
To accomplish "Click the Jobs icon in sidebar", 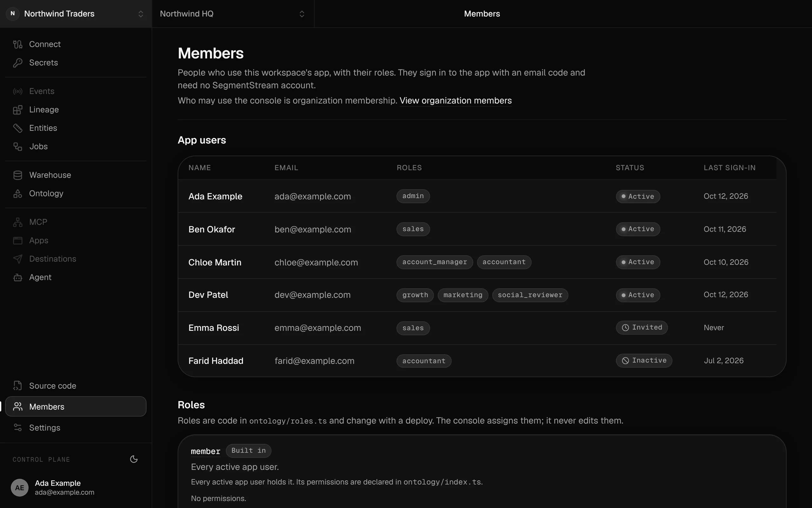I will (17, 146).
